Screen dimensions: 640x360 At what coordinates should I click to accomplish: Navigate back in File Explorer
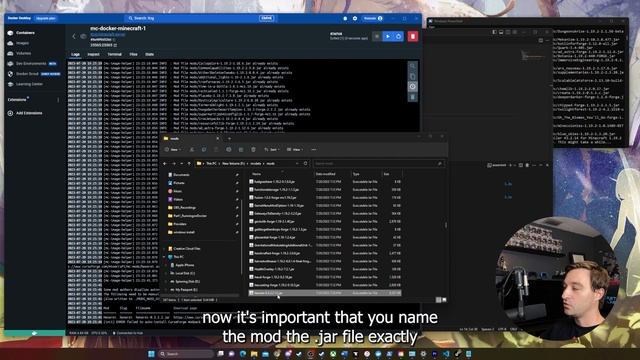click(x=165, y=164)
